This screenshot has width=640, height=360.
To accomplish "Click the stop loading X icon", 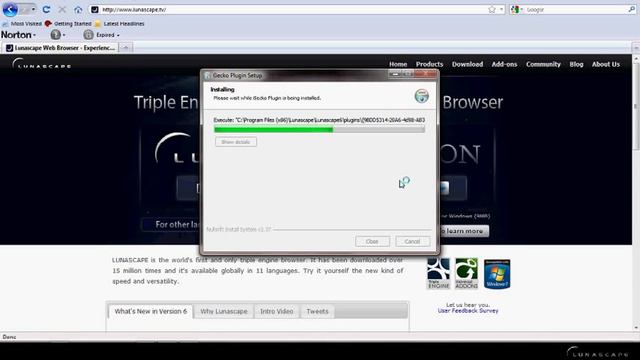I will [62, 9].
